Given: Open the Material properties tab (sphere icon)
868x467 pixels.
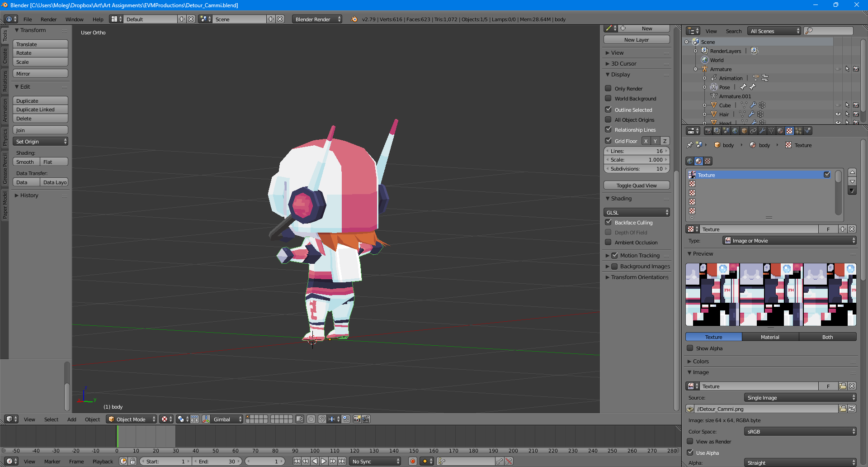Looking at the screenshot, I should coord(780,131).
